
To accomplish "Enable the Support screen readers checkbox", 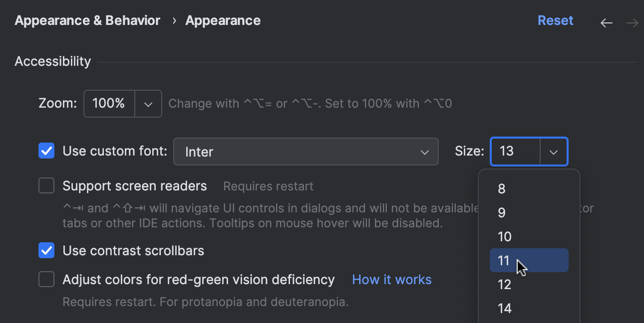I will tap(46, 185).
